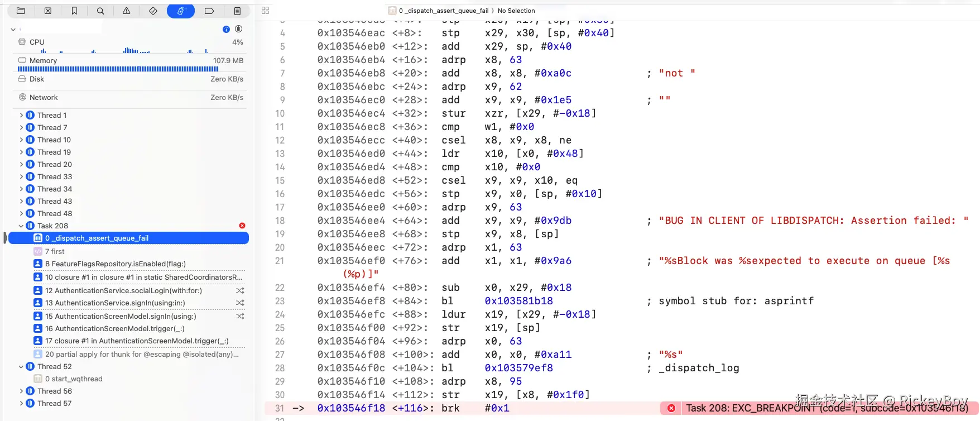Expand Thread 56

click(21, 391)
